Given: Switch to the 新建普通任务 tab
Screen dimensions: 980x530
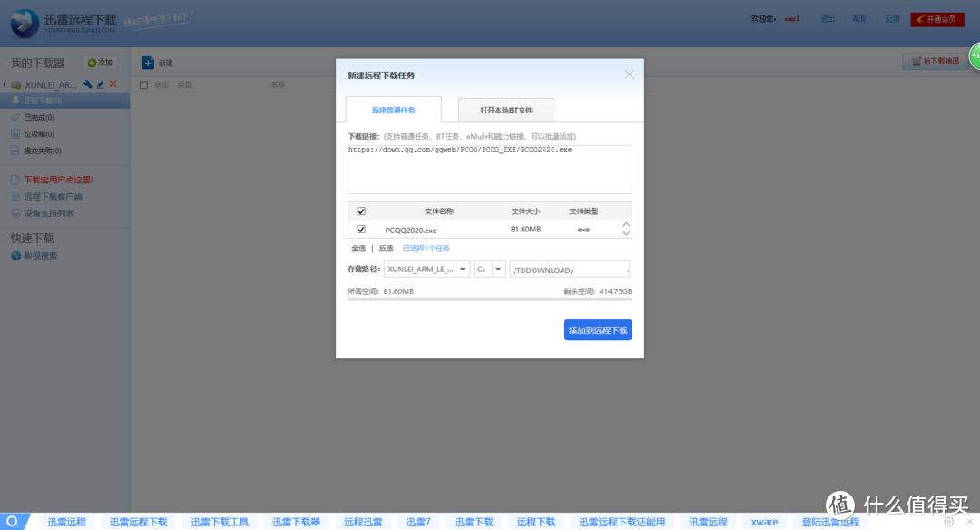Looking at the screenshot, I should (x=393, y=110).
